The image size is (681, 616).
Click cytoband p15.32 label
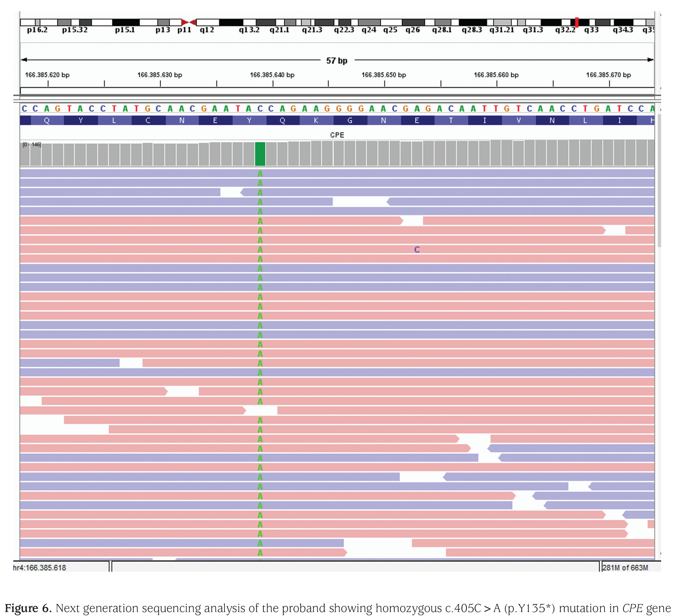[x=75, y=30]
